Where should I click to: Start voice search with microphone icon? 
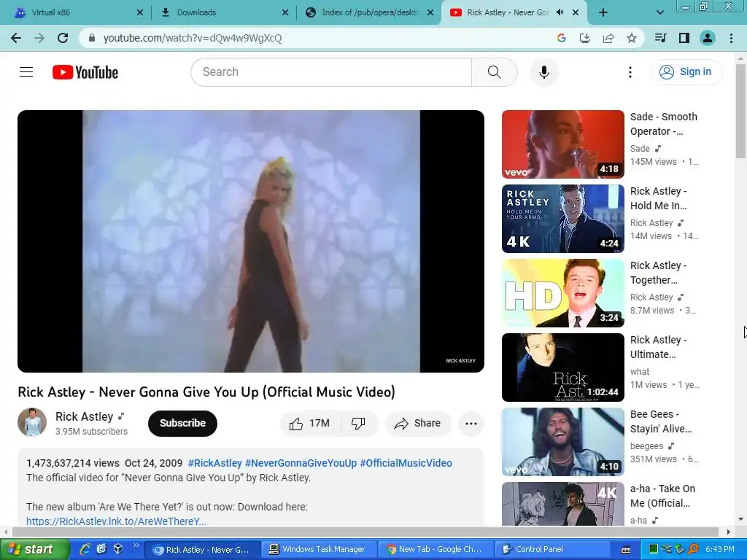[544, 72]
